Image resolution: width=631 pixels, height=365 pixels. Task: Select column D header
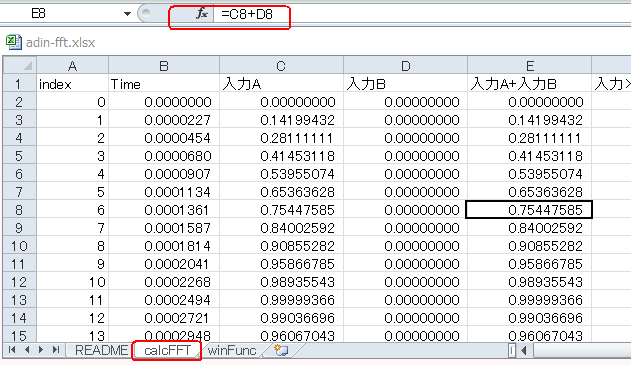tap(406, 66)
